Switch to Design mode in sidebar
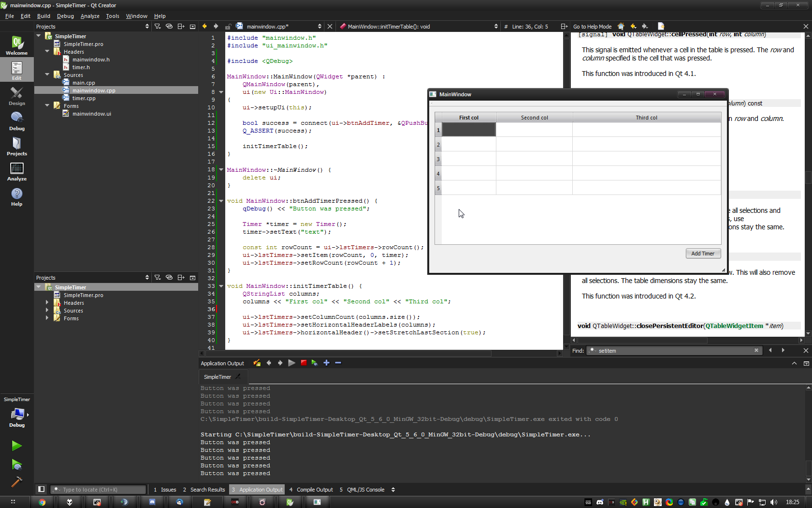This screenshot has height=508, width=812. (16, 95)
